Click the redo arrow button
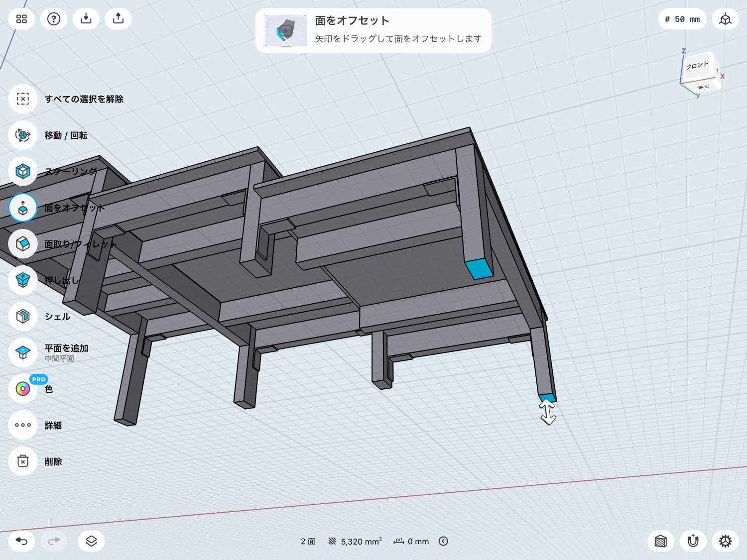This screenshot has width=747, height=560. coord(54,541)
